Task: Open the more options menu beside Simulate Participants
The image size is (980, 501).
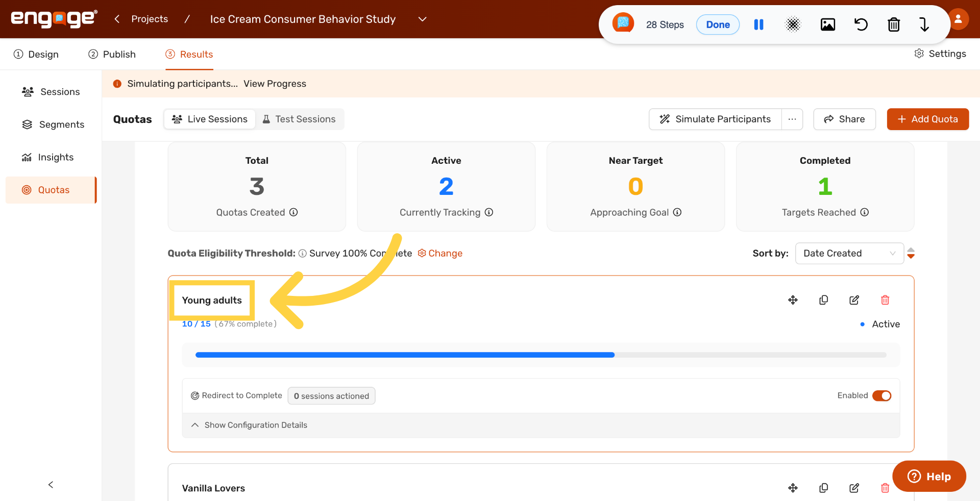Action: coord(792,119)
